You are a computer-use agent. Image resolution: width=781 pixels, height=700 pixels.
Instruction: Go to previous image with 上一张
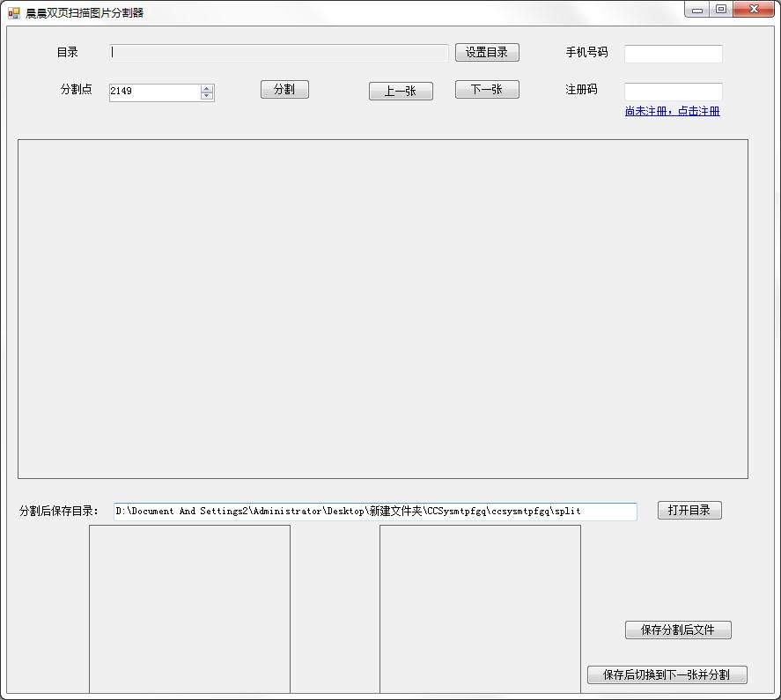point(401,89)
